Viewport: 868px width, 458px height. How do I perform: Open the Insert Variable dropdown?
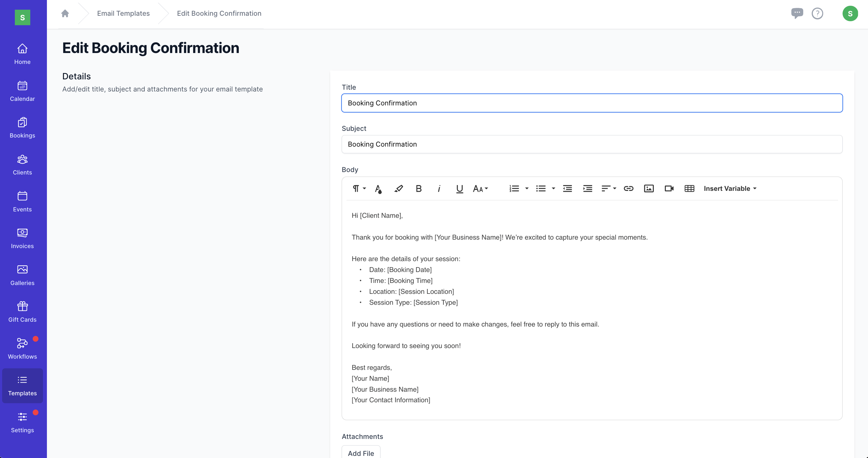pyautogui.click(x=730, y=188)
